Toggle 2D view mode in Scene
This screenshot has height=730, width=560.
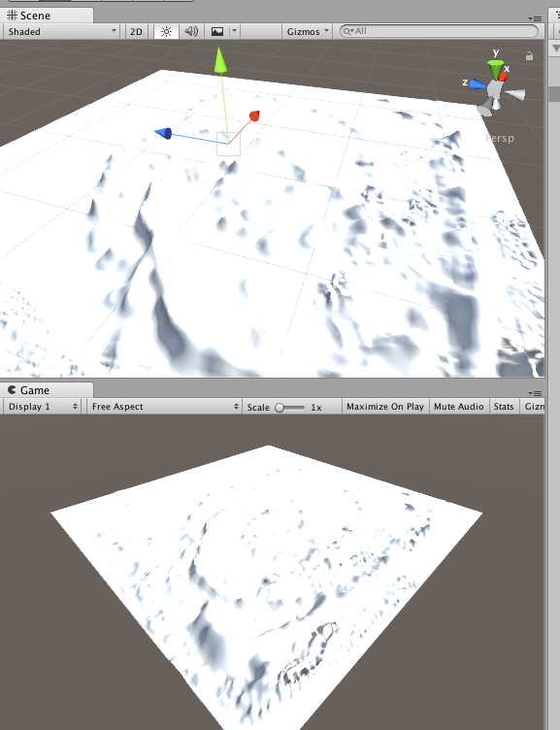136,32
